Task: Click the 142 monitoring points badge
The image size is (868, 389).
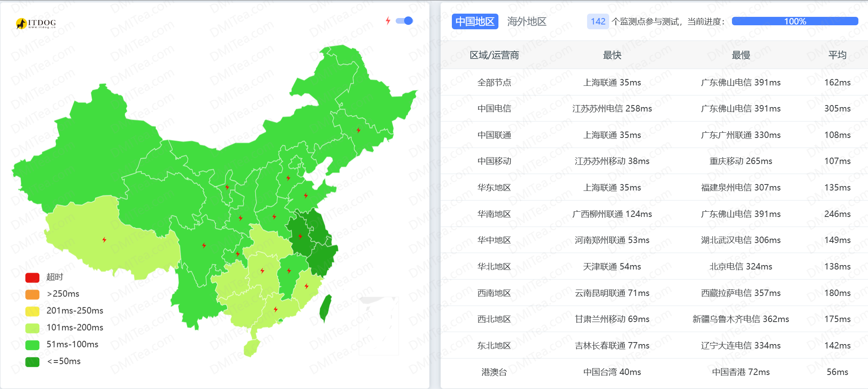Action: (x=598, y=22)
